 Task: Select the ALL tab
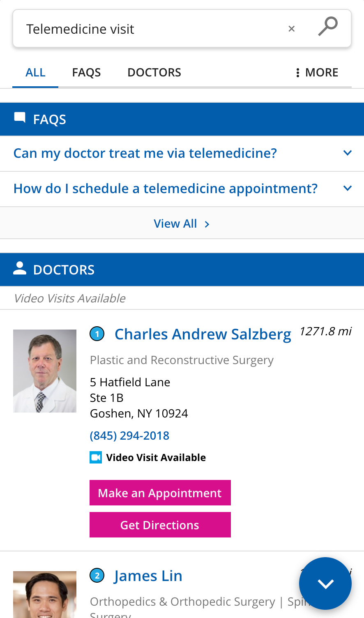(x=35, y=73)
